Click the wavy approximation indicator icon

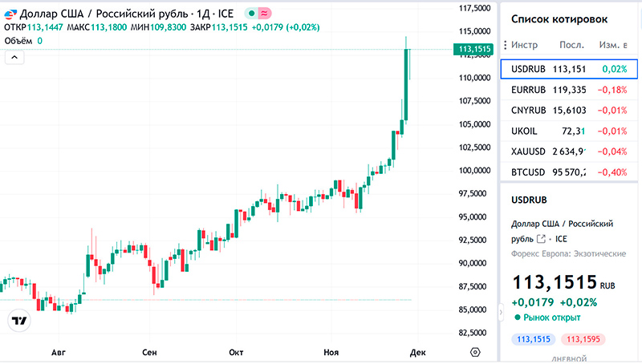click(264, 14)
